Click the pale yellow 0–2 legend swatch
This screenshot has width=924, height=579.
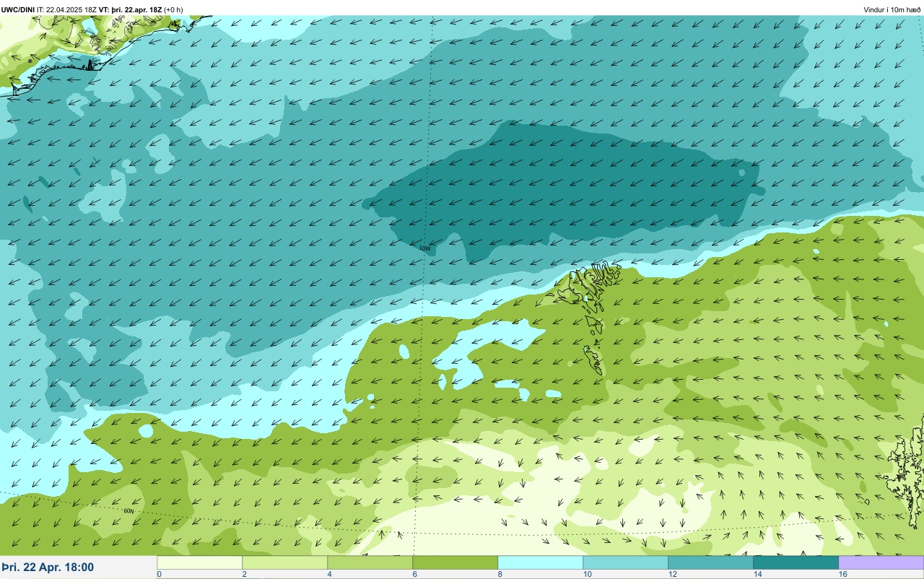200,562
